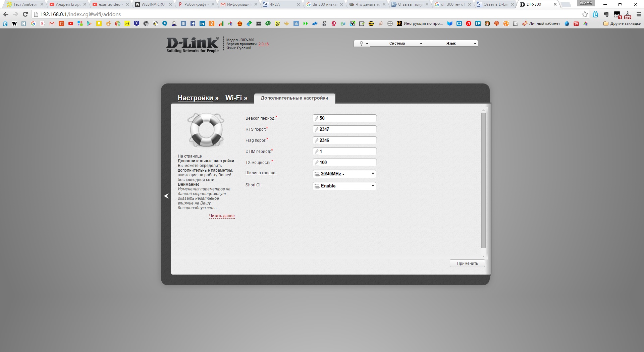Open the Chrome hamburger menu

coord(639,14)
